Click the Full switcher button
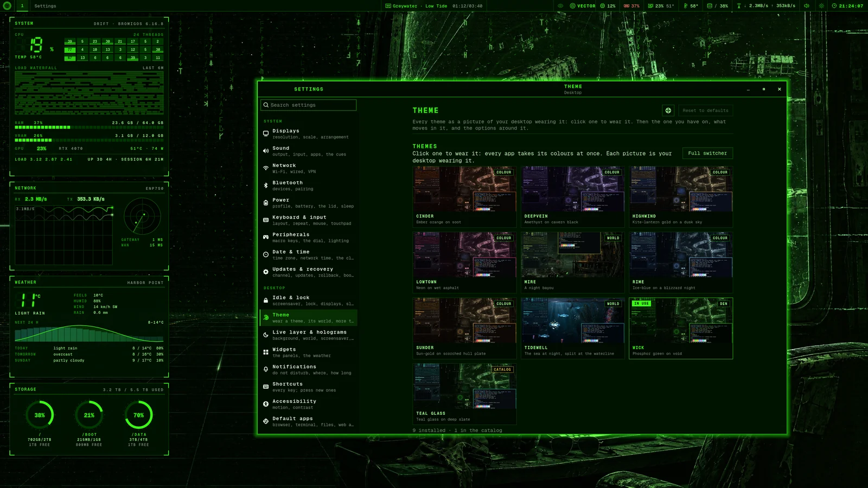The image size is (868, 488). tap(707, 153)
